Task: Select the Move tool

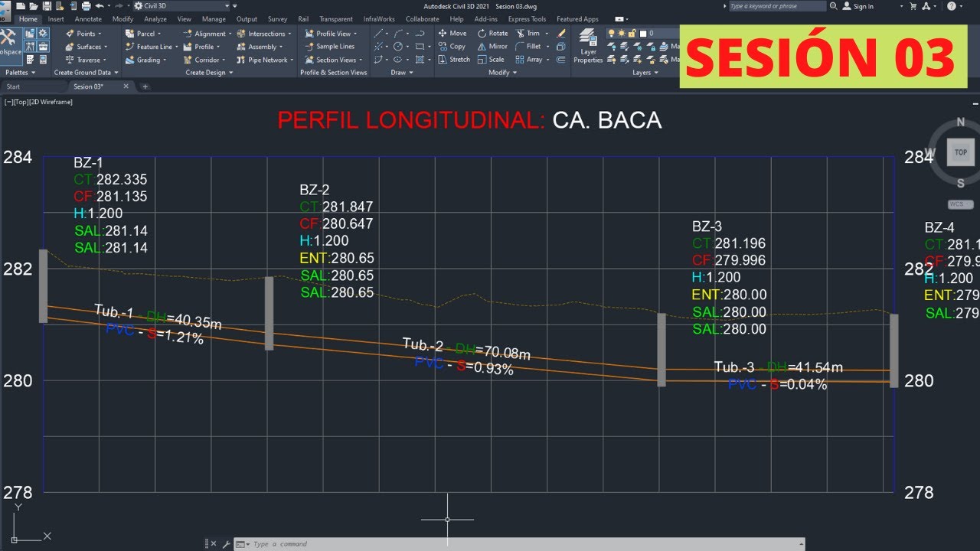Action: 452,33
